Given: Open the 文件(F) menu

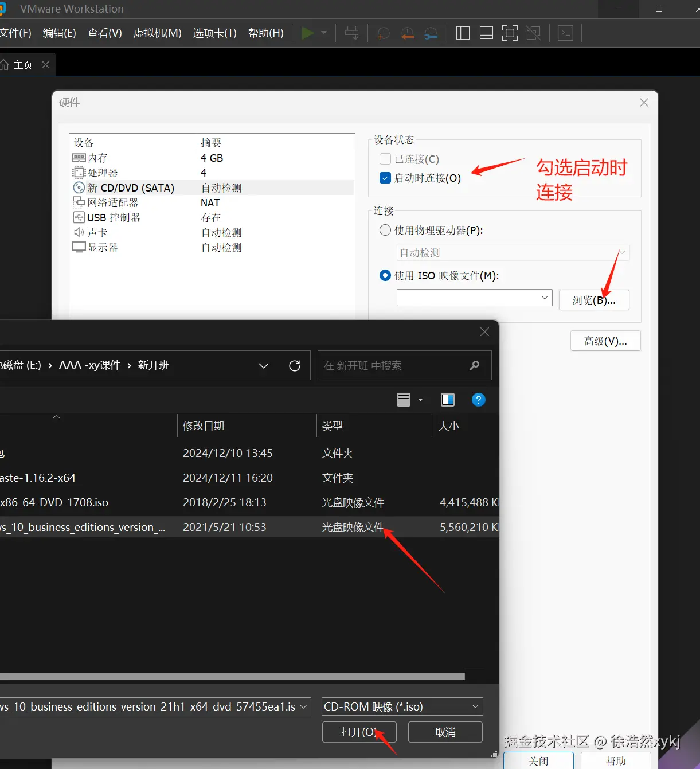Looking at the screenshot, I should point(15,33).
